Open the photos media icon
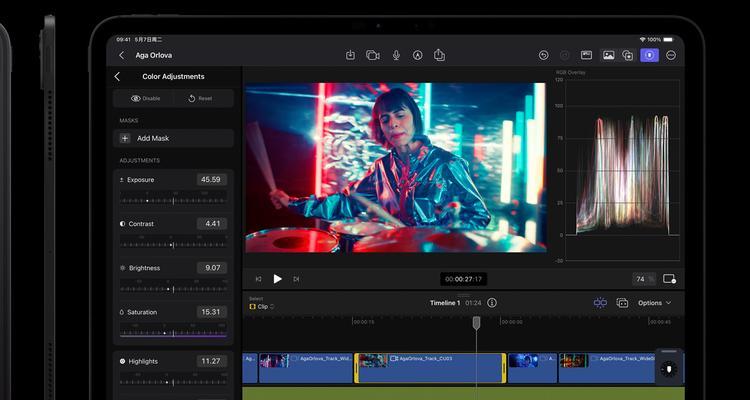The height and width of the screenshot is (400, 750). coord(608,56)
